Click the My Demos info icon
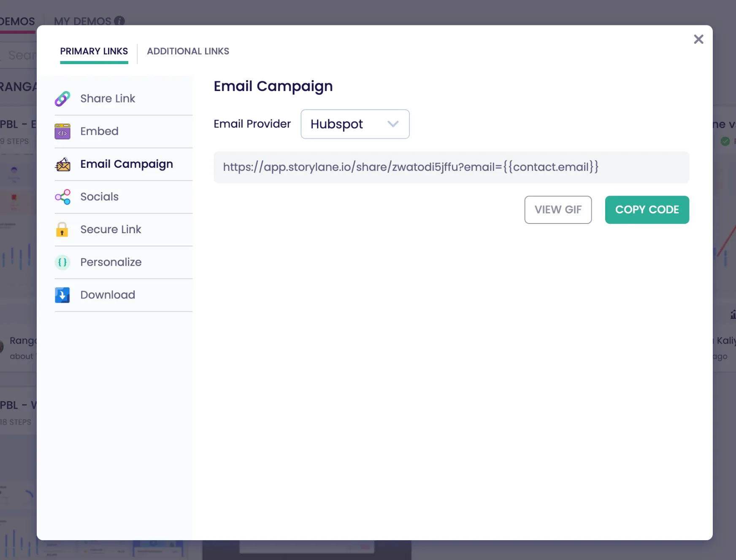Screen dimensions: 736x560 pyautogui.click(x=119, y=21)
